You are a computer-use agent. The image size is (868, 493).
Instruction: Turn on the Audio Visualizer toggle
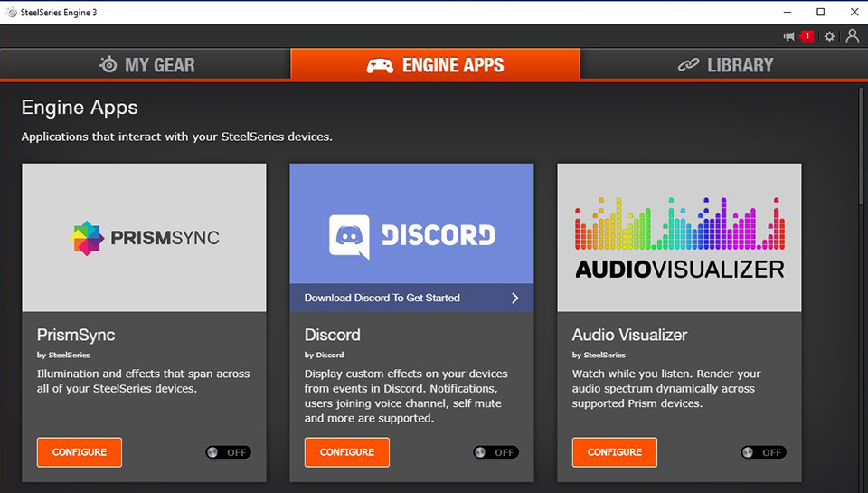pos(763,452)
